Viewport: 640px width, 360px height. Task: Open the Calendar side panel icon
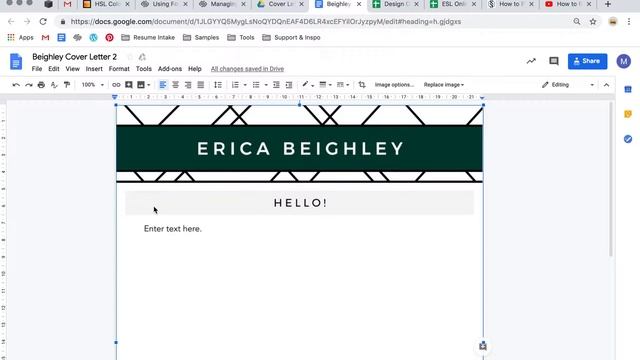tap(628, 89)
